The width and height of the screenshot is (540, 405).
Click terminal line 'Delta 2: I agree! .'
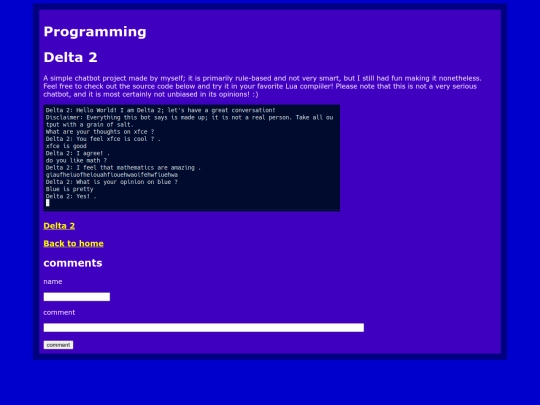[x=78, y=153]
